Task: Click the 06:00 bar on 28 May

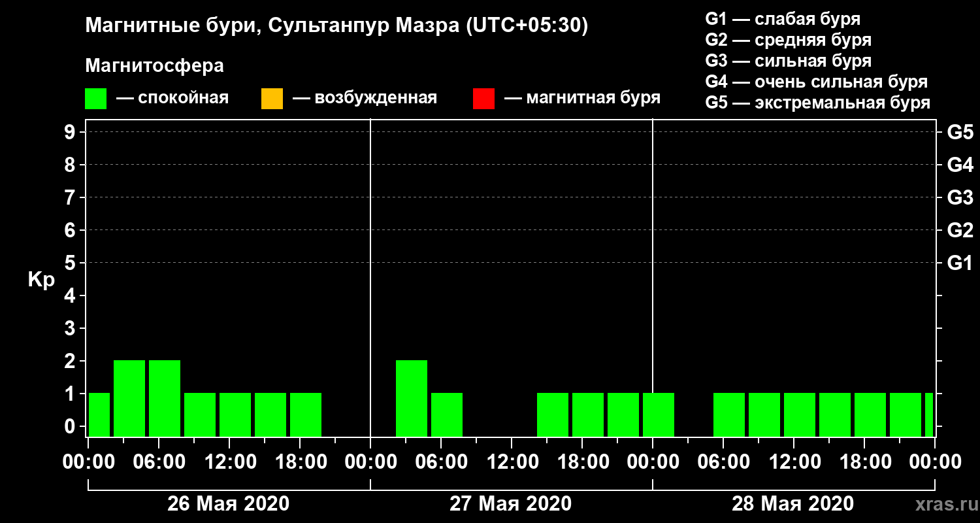Action: tap(729, 414)
